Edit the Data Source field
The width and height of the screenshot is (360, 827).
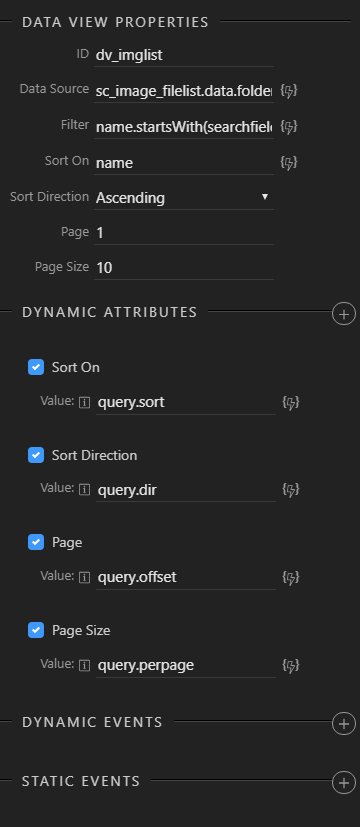[184, 91]
